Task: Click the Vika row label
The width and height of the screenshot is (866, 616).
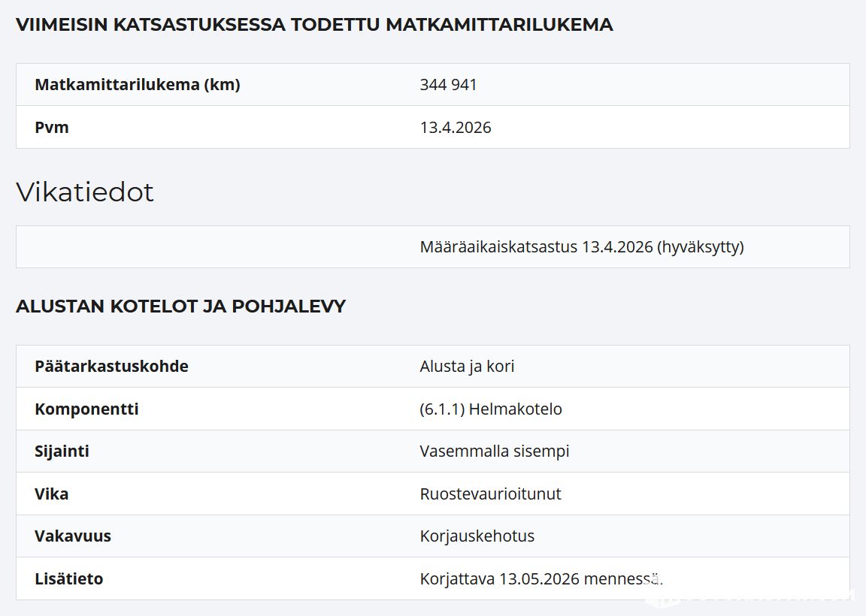Action: (x=51, y=494)
